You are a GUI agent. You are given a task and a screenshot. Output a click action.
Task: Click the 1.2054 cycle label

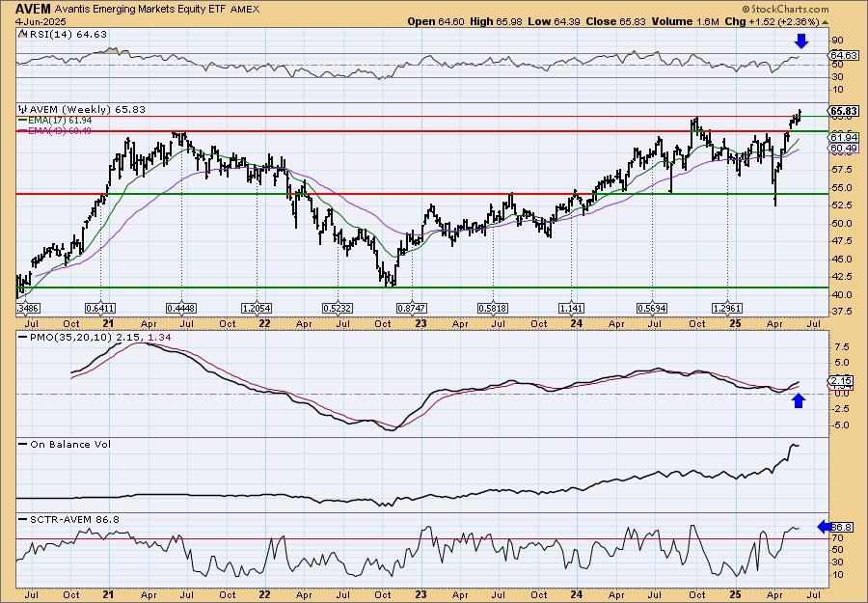point(257,308)
